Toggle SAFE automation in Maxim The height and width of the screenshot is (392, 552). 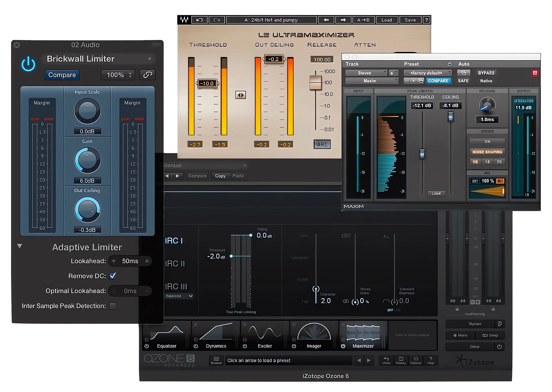click(463, 81)
